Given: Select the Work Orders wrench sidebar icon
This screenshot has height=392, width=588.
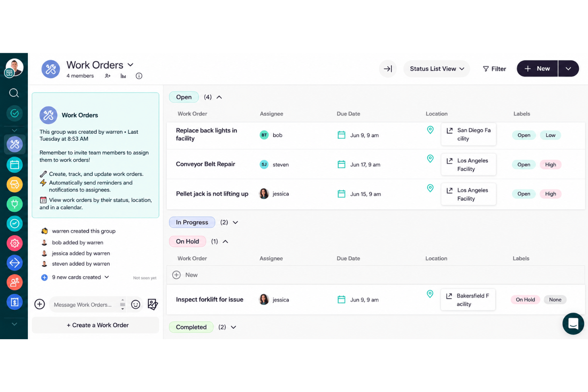Looking at the screenshot, I should pos(15,144).
